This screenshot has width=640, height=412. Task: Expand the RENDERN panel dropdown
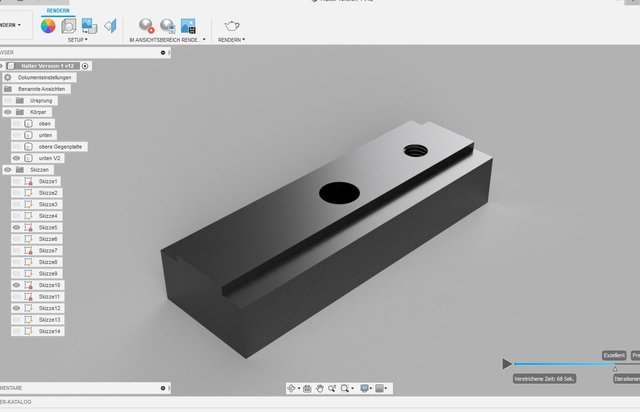pos(230,40)
